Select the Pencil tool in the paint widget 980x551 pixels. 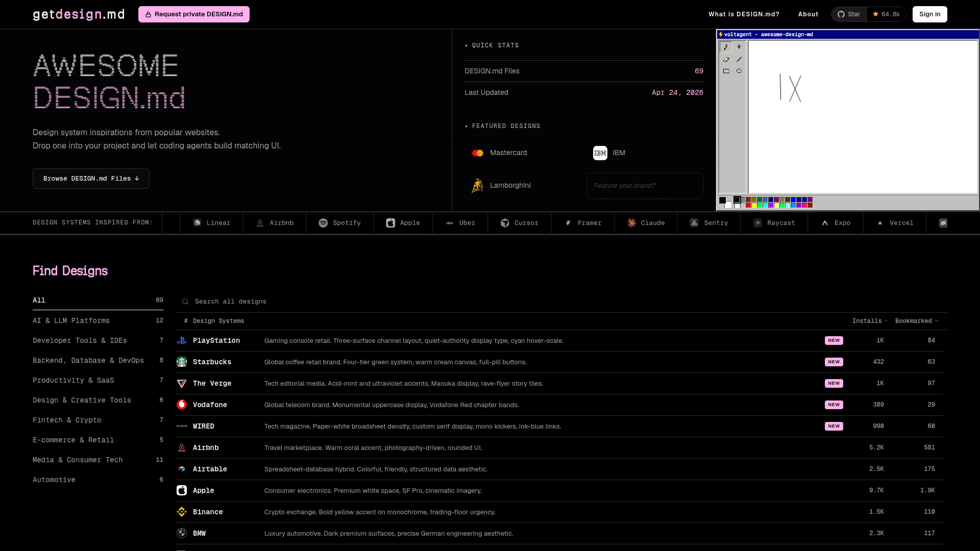coord(726,47)
